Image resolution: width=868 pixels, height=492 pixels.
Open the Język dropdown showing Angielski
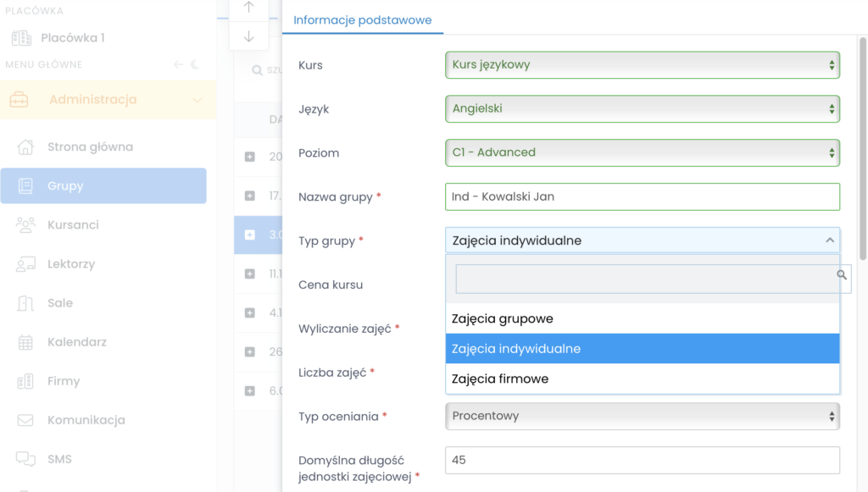(x=643, y=109)
